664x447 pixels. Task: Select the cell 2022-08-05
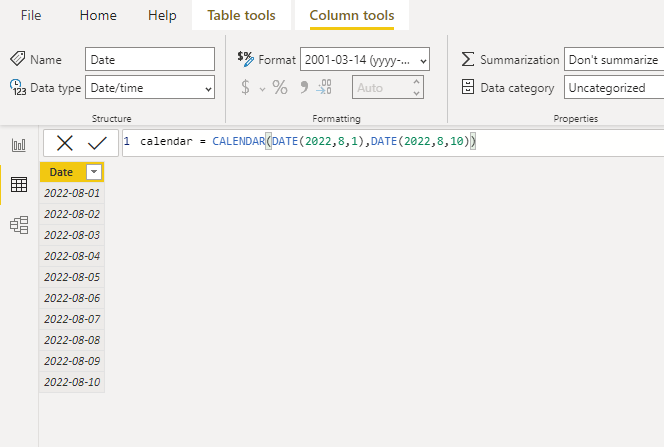pyautogui.click(x=72, y=277)
